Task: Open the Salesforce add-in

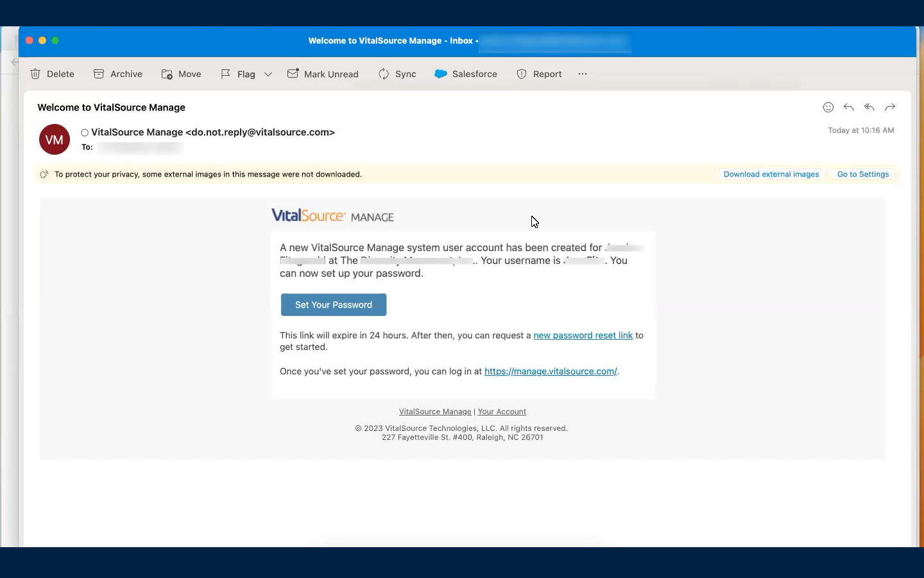Action: click(466, 74)
